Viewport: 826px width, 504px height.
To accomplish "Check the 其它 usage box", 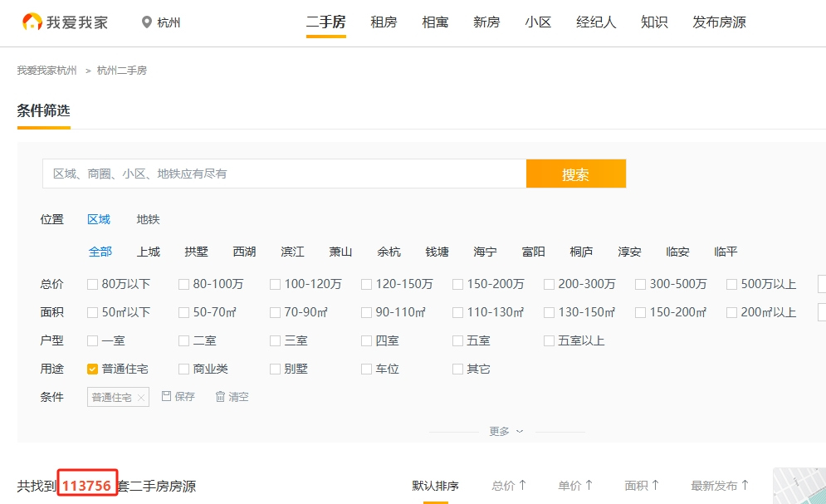I will point(457,369).
